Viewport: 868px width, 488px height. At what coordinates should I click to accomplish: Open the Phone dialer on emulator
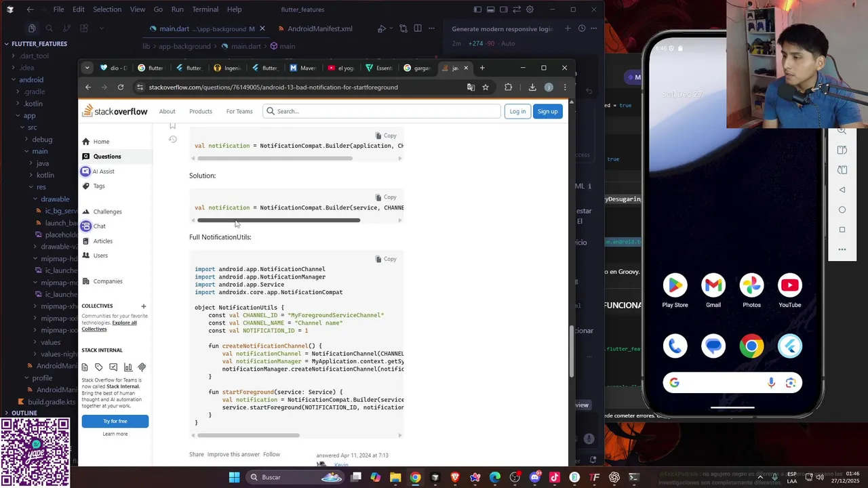[x=675, y=346]
